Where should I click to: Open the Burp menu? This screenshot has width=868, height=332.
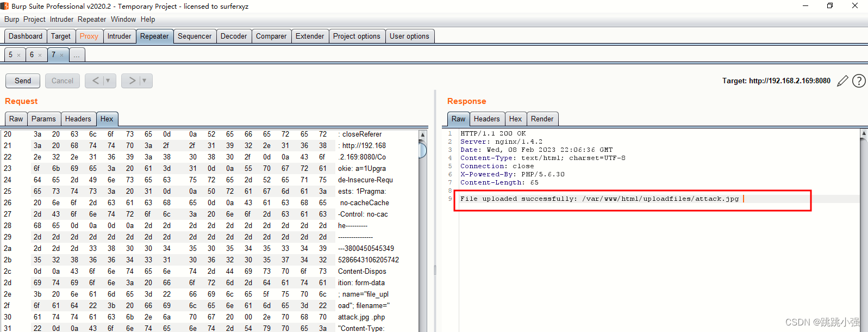tap(11, 19)
